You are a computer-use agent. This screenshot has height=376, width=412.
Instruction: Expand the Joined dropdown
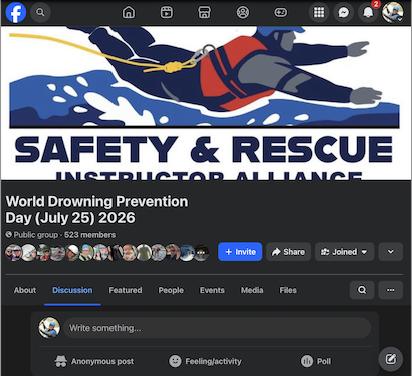click(344, 252)
